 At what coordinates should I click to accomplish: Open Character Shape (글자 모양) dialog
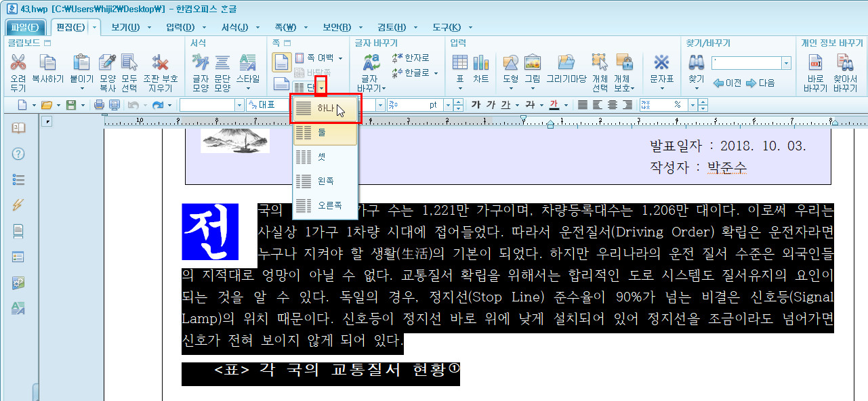click(x=200, y=62)
